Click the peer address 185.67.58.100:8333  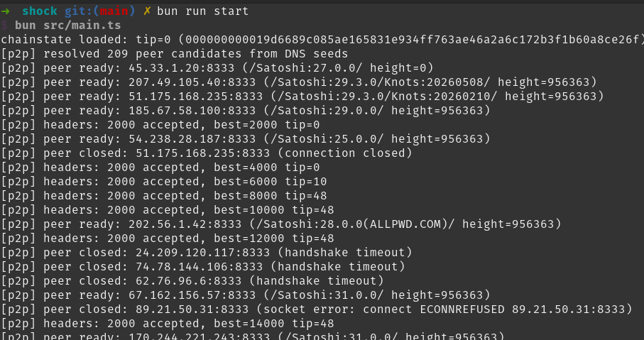tap(192, 111)
